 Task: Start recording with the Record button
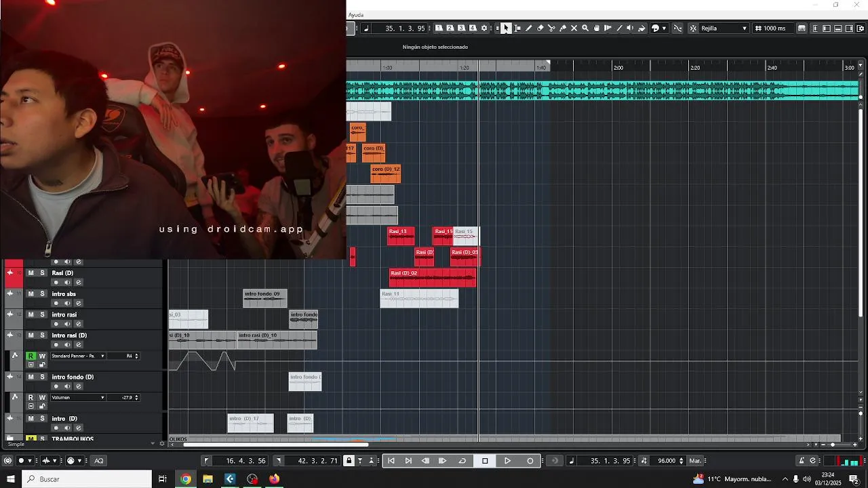530,461
